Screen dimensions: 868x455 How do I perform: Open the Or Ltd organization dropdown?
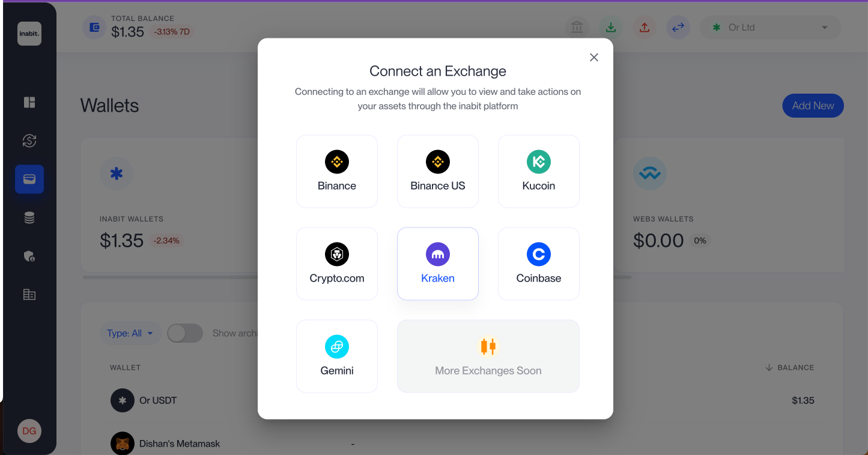click(x=771, y=28)
